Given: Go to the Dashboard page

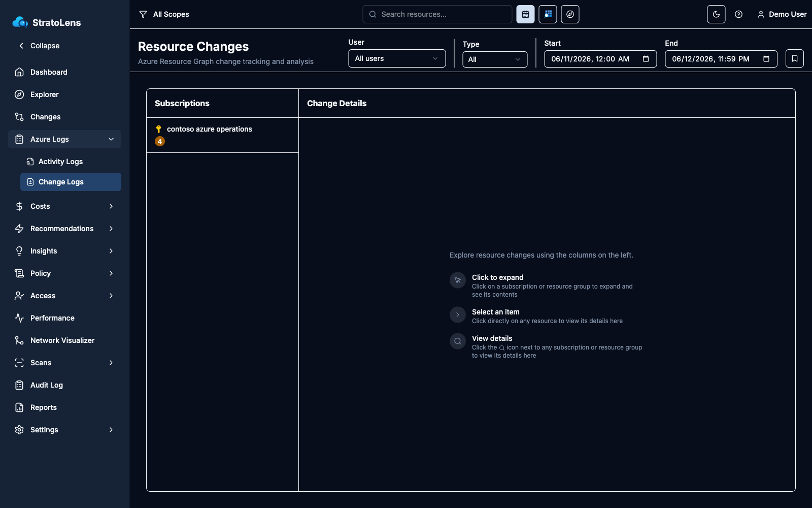Looking at the screenshot, I should click(64, 72).
